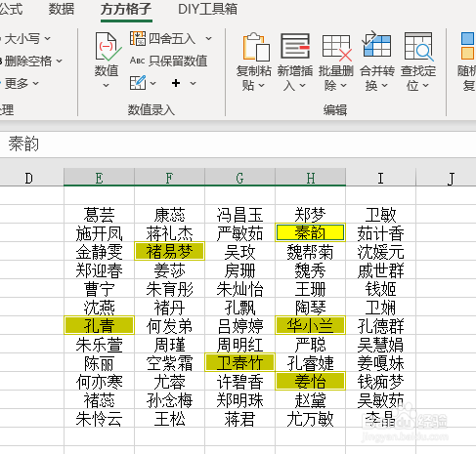The height and width of the screenshot is (454, 476).
Task: Click cell containing 朱育彤
Action: point(169,288)
